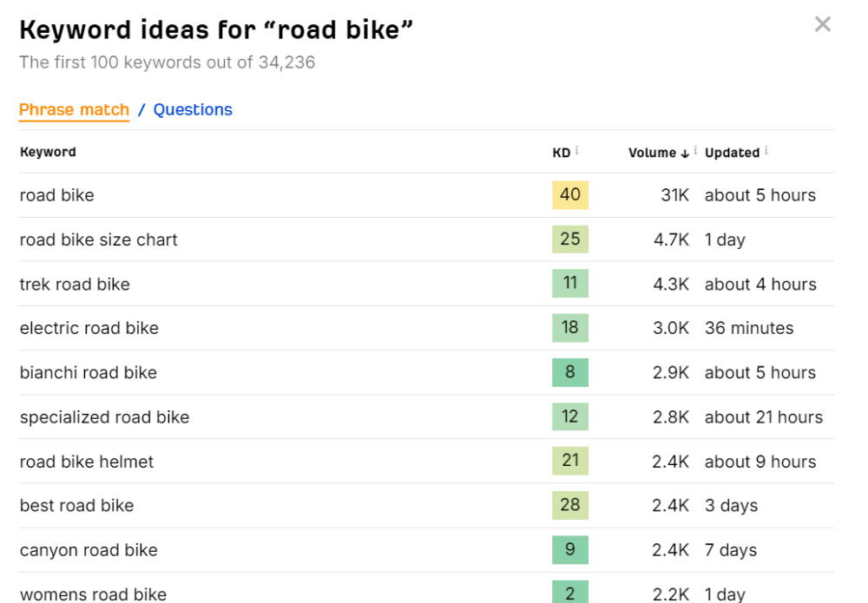
Task: Click the KD badge "28" beside "best road bike"
Action: 569,506
